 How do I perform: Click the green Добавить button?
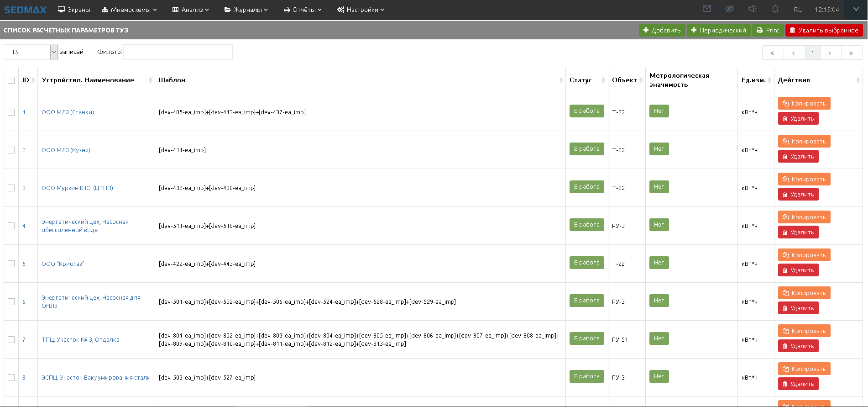(662, 30)
